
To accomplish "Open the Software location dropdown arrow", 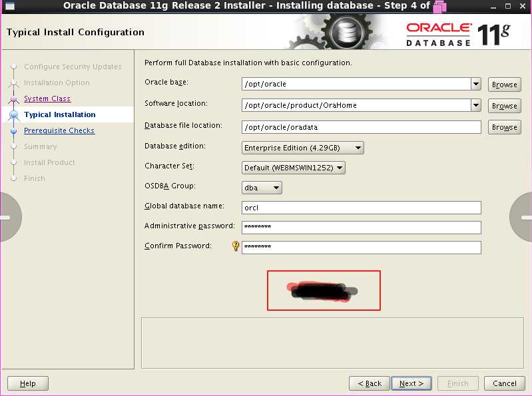I will click(x=476, y=105).
